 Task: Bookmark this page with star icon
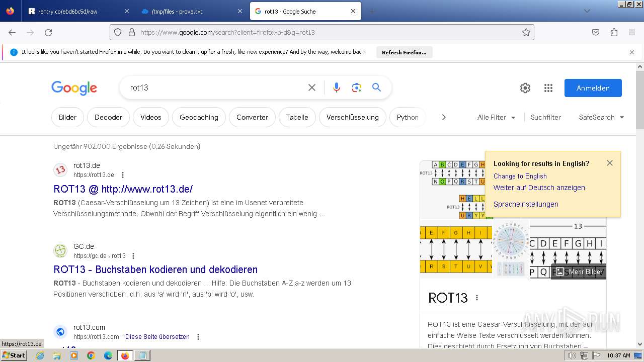point(526,32)
